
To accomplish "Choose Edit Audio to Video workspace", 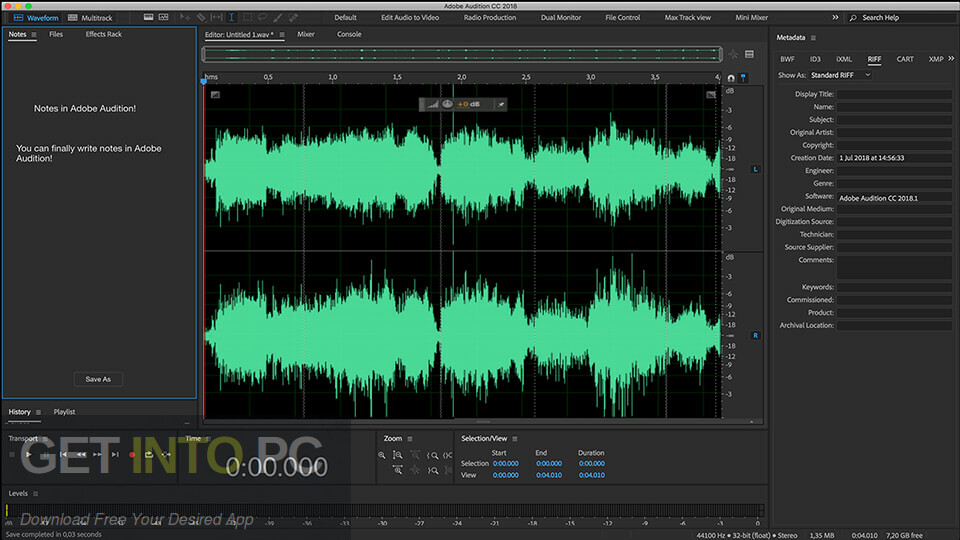I will tap(410, 18).
